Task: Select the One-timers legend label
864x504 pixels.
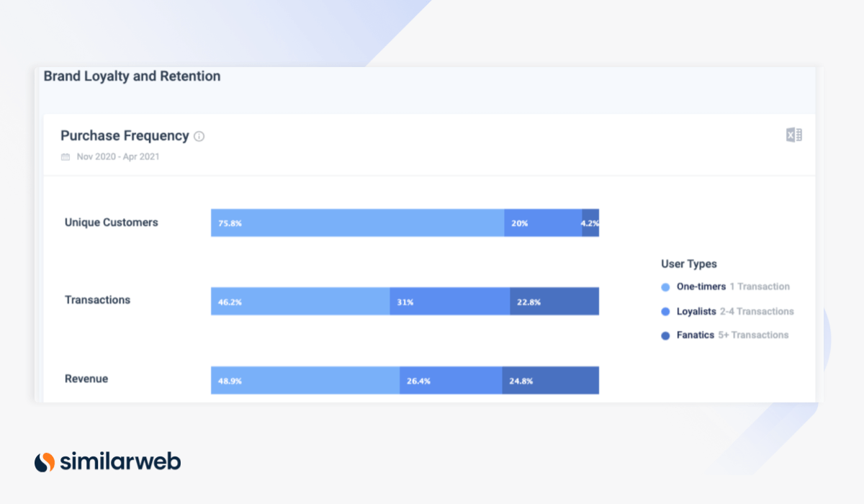Action: [x=701, y=287]
